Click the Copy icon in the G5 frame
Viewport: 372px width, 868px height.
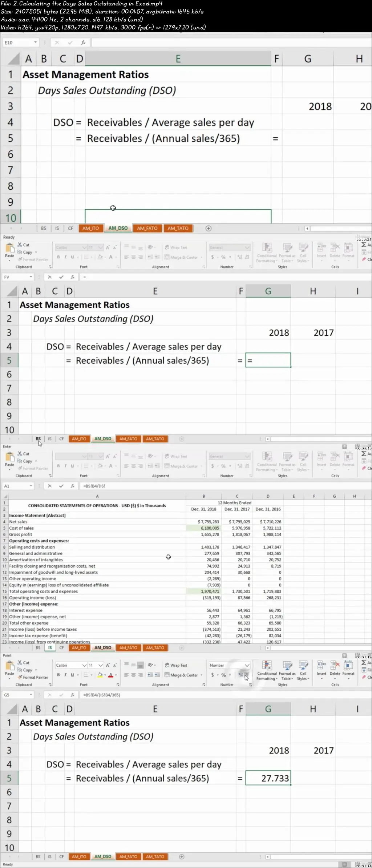click(20, 670)
